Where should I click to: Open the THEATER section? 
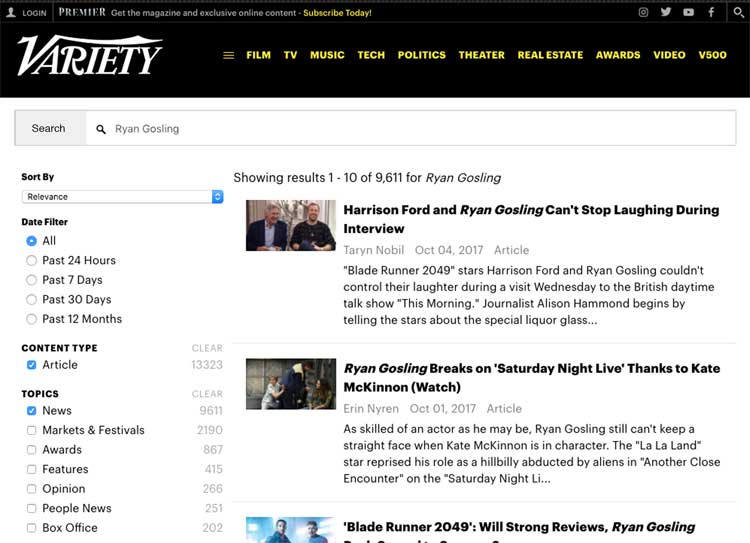[482, 55]
